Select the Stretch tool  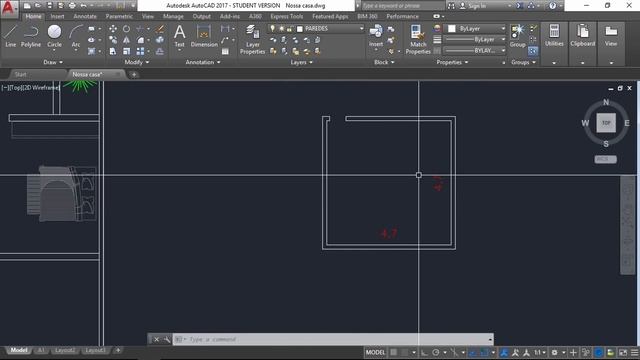pos(113,51)
